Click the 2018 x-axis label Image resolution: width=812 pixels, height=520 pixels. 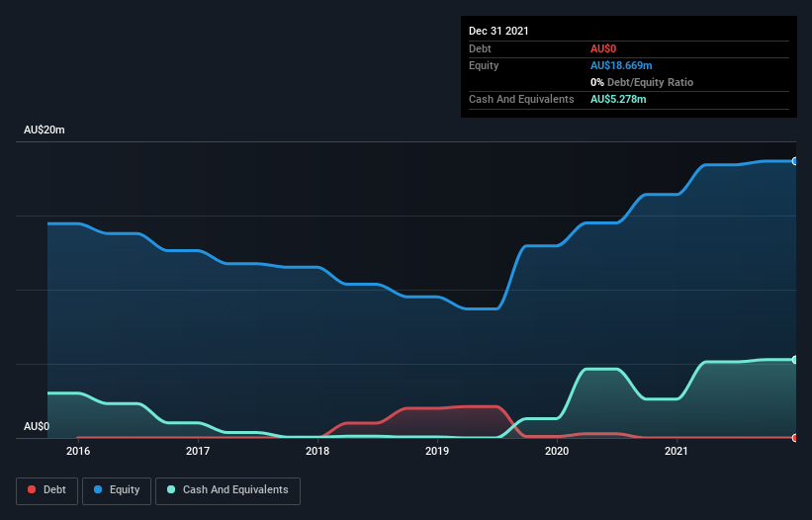317,451
